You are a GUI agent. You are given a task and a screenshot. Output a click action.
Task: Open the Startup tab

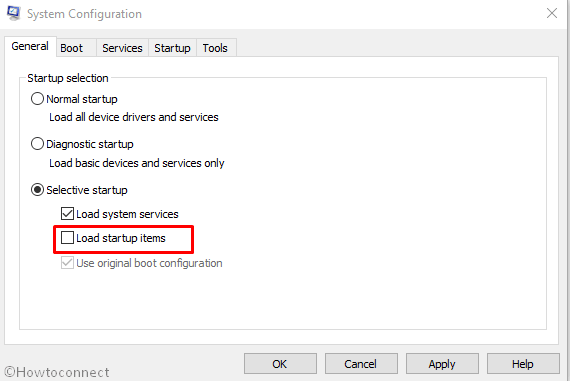(172, 48)
